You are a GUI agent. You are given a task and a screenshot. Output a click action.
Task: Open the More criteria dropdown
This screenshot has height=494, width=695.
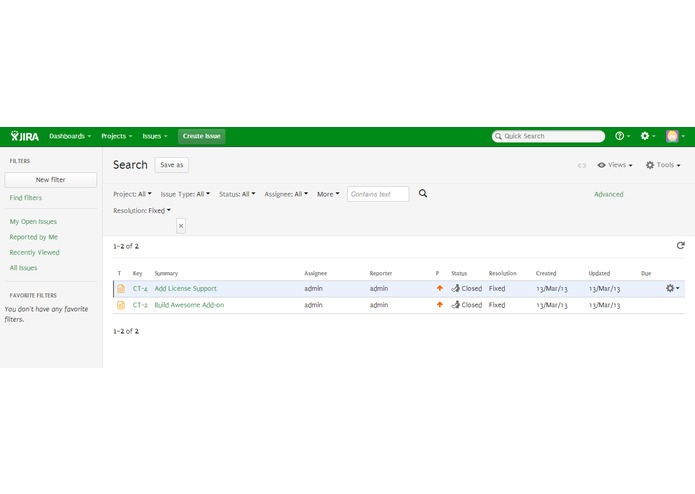[x=328, y=194]
